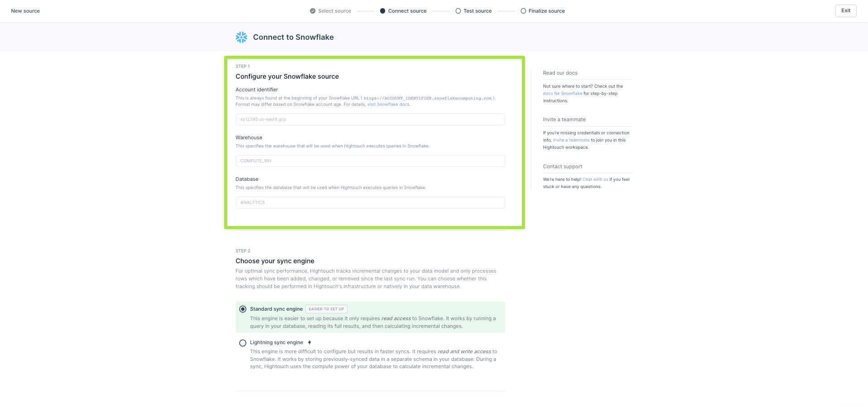Click the Account identifier label
The image size is (868, 407).
[257, 90]
